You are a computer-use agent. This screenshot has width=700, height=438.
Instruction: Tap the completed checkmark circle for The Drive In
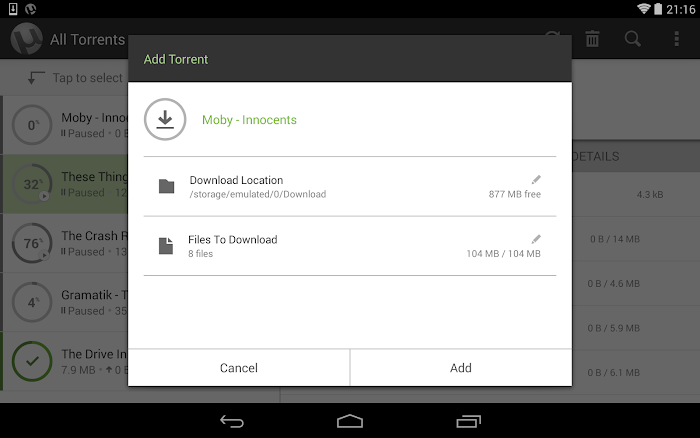[32, 361]
